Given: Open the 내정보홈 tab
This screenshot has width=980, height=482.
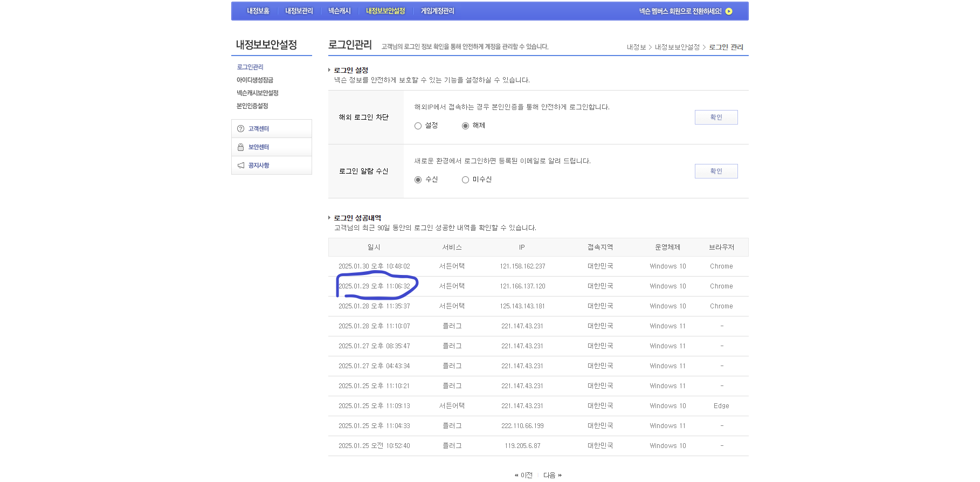Looking at the screenshot, I should pyautogui.click(x=258, y=11).
